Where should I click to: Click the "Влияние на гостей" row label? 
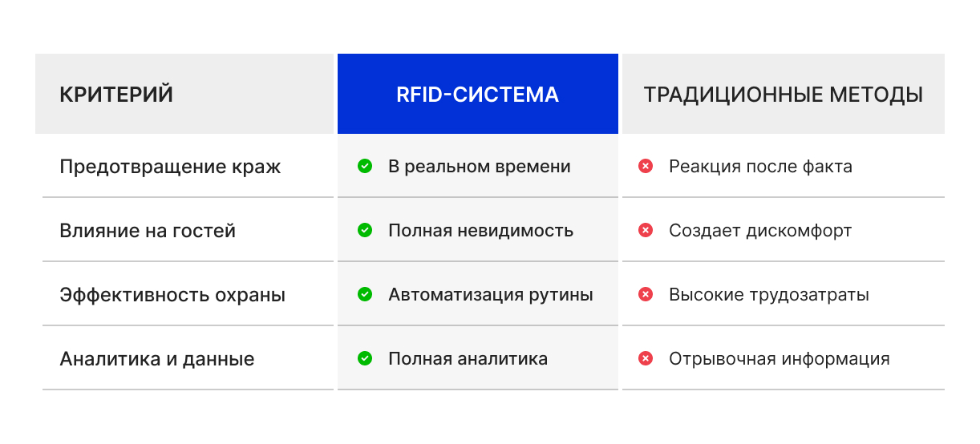tap(148, 231)
